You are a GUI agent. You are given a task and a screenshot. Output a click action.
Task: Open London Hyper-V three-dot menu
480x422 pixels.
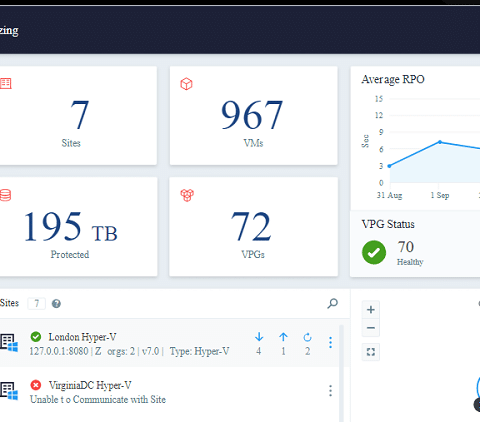[330, 343]
